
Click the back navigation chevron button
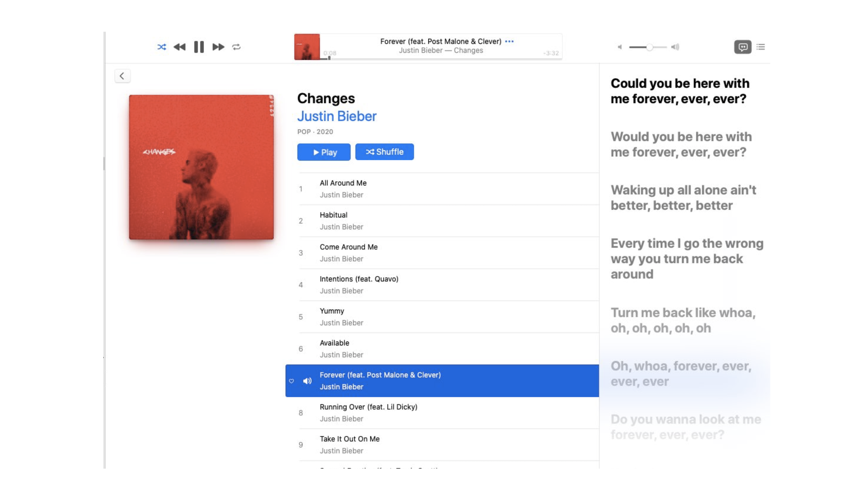click(122, 76)
